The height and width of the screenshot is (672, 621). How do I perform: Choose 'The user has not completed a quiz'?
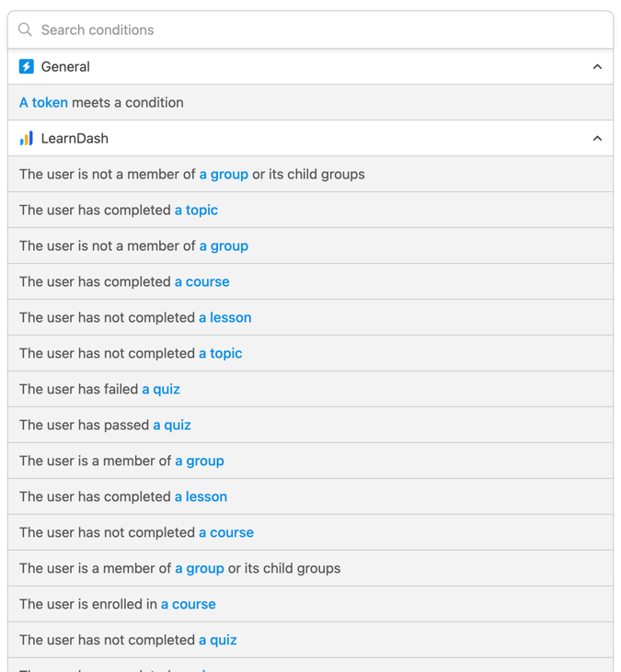tap(311, 640)
